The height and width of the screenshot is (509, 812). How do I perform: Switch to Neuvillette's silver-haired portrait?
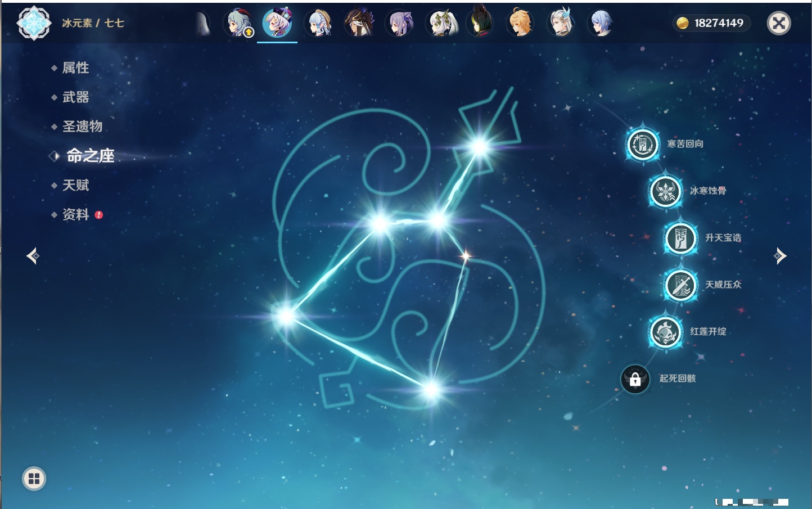[561, 23]
